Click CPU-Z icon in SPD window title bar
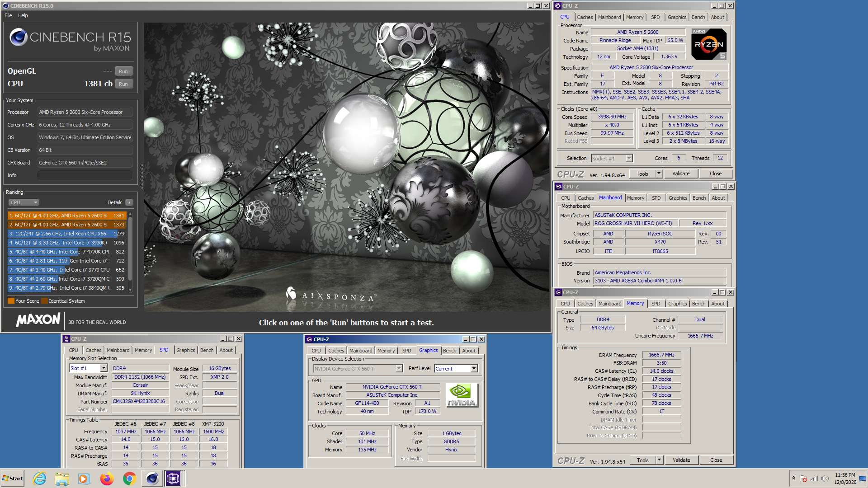 click(66, 339)
